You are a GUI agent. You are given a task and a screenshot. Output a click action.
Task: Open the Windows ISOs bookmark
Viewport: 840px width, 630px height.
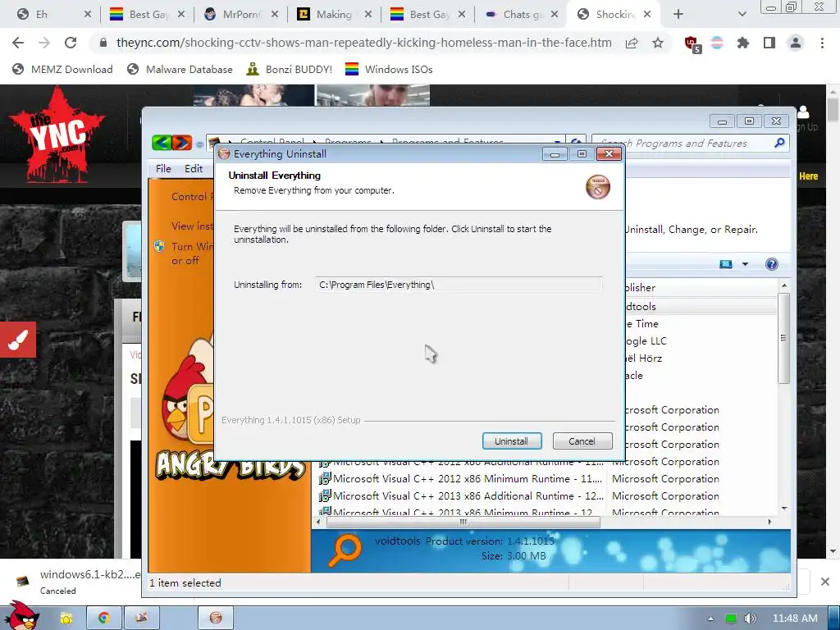389,69
